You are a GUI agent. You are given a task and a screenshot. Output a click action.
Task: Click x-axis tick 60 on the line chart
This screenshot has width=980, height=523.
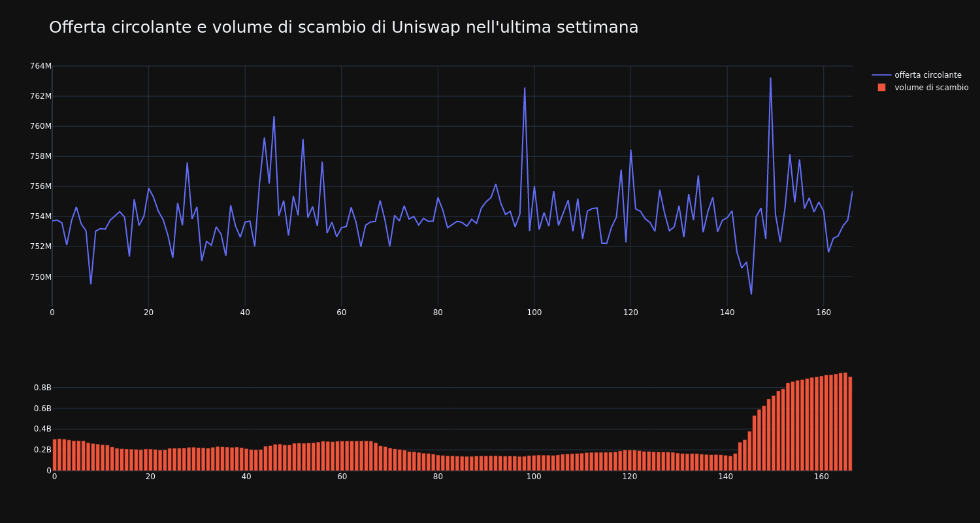coord(341,312)
